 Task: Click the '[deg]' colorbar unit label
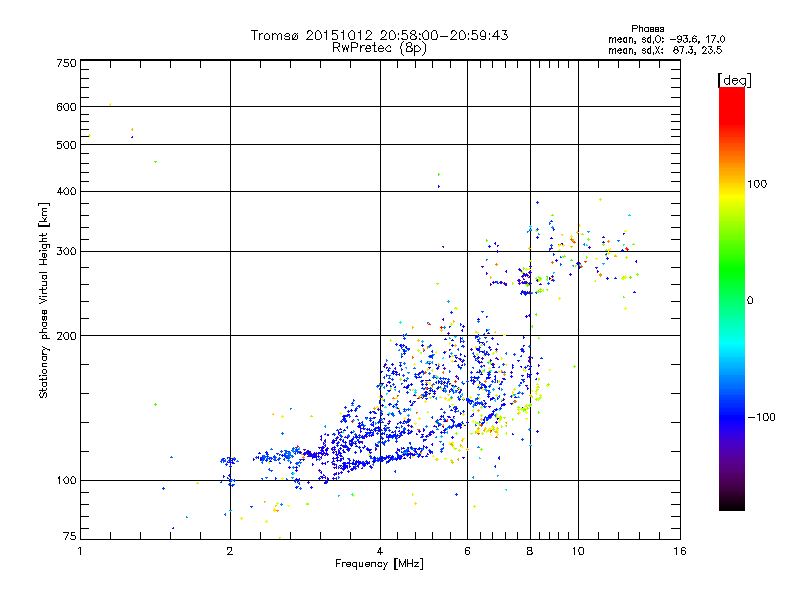click(x=734, y=80)
